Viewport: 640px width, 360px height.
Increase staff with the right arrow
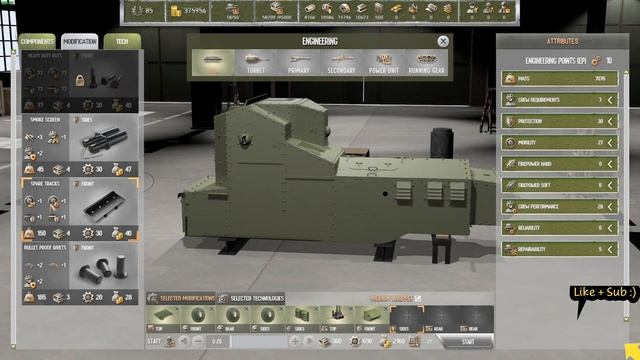click(309, 341)
